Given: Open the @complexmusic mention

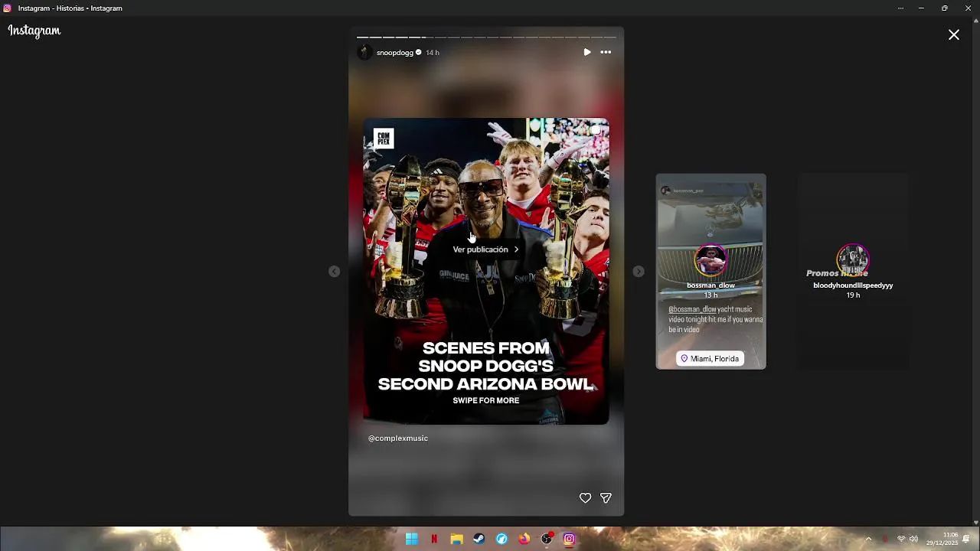Looking at the screenshot, I should (398, 439).
